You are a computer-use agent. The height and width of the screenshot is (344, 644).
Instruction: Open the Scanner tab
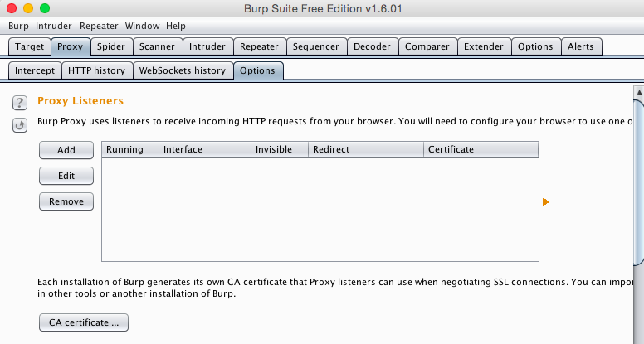157,46
